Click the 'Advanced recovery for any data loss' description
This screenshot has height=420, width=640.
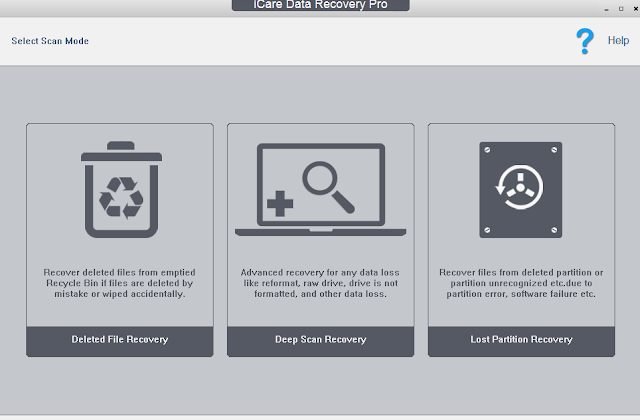[320, 283]
